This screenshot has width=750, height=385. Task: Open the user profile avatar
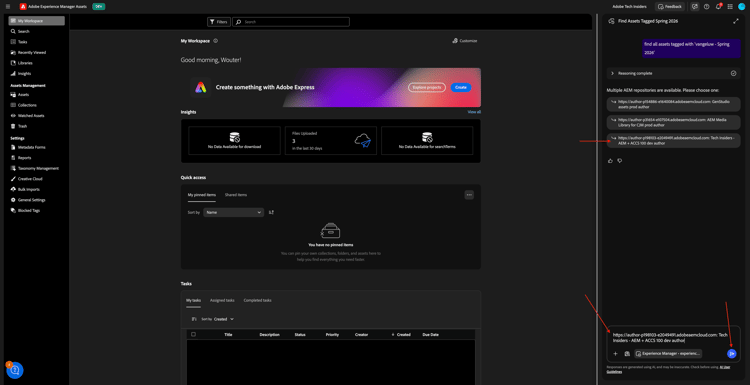tap(742, 7)
